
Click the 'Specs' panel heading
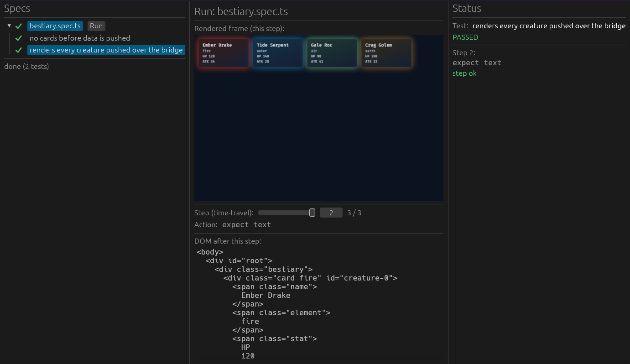pos(17,9)
